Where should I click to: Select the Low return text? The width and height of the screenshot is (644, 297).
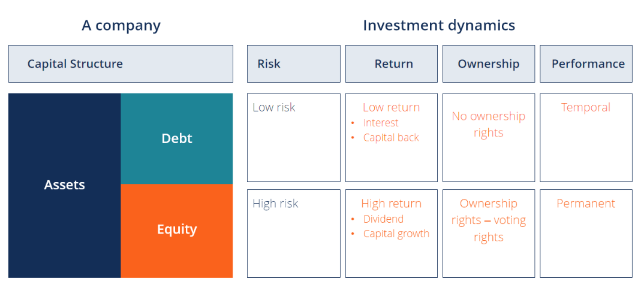point(392,107)
